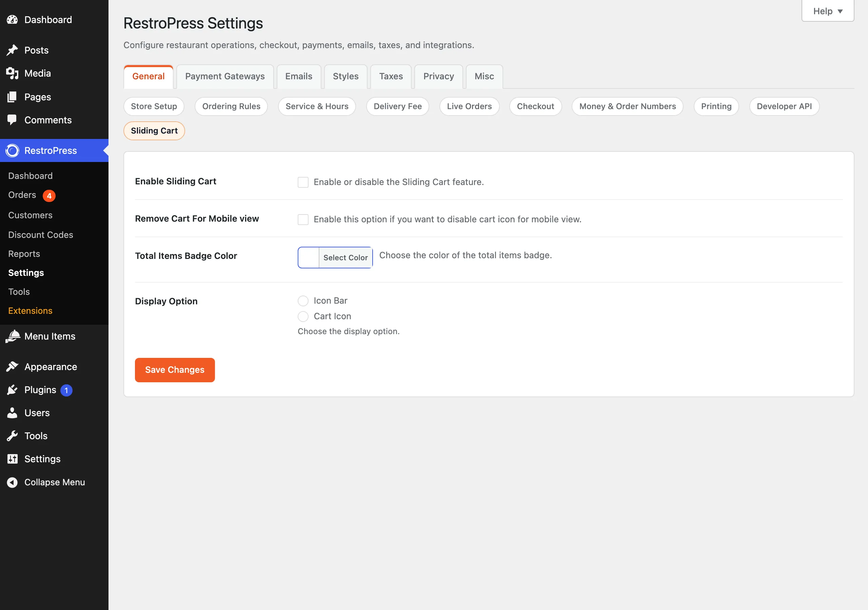Click the Plugins plug icon

pyautogui.click(x=13, y=390)
